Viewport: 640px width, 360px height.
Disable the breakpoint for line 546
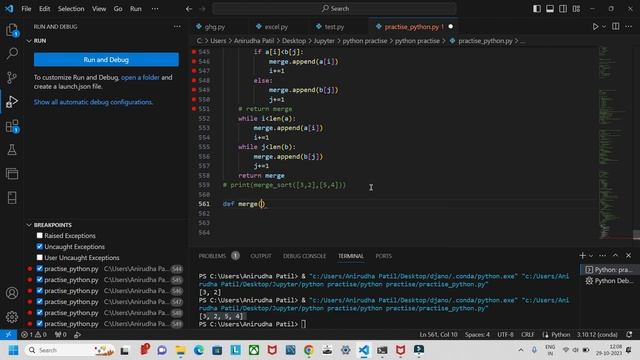coord(40,291)
